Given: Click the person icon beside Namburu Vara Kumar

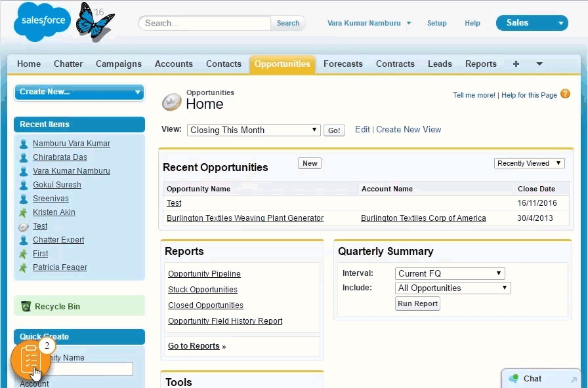Looking at the screenshot, I should [24, 144].
